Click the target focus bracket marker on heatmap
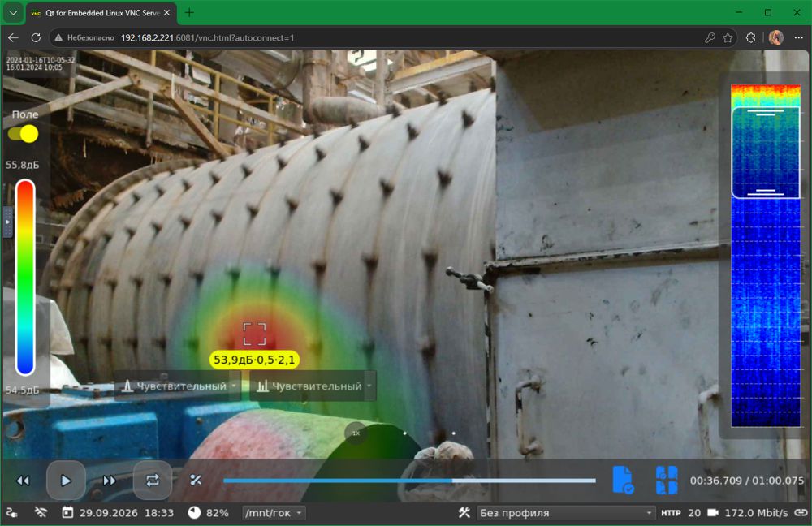This screenshot has height=526, width=812. coord(254,334)
